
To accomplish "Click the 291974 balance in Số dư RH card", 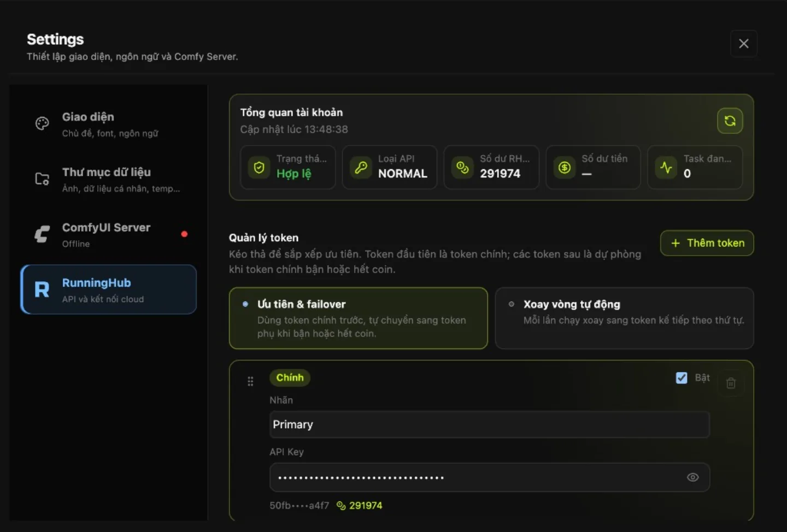I will (x=500, y=174).
